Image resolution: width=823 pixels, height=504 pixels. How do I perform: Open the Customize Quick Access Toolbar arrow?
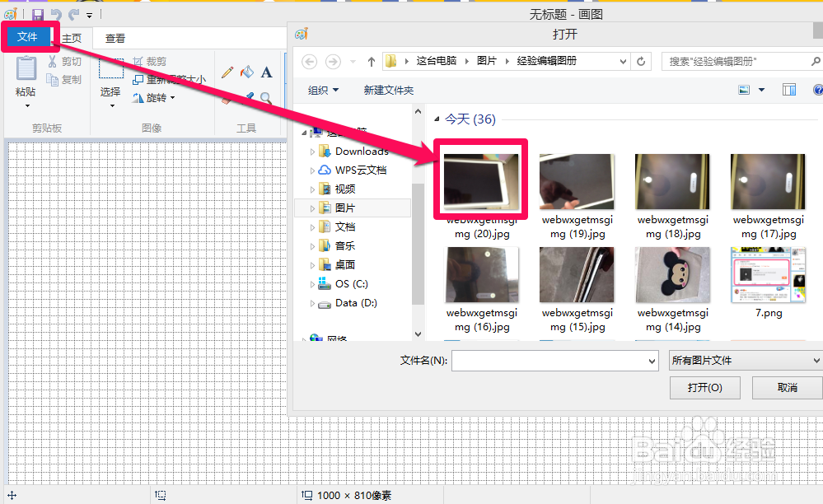click(89, 15)
